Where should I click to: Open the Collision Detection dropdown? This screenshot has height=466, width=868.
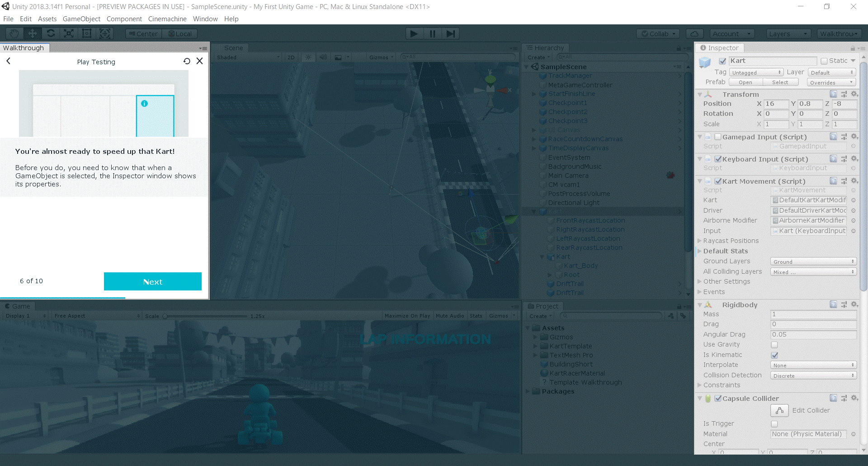pos(813,376)
